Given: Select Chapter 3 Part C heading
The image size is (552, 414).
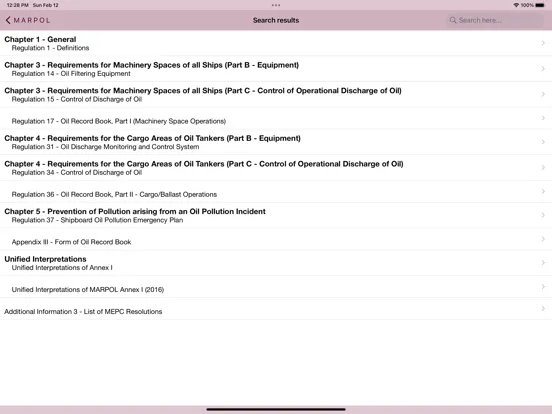Looking at the screenshot, I should [x=203, y=91].
